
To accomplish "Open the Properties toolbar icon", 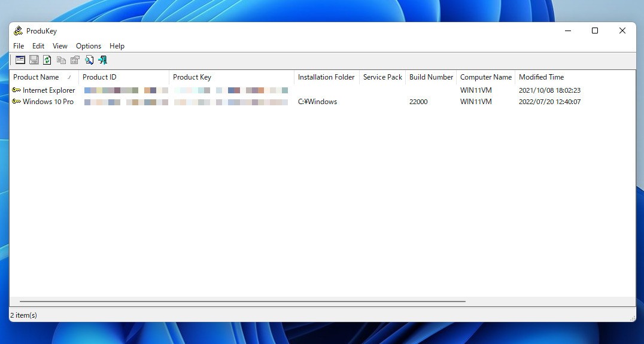I will pyautogui.click(x=75, y=60).
